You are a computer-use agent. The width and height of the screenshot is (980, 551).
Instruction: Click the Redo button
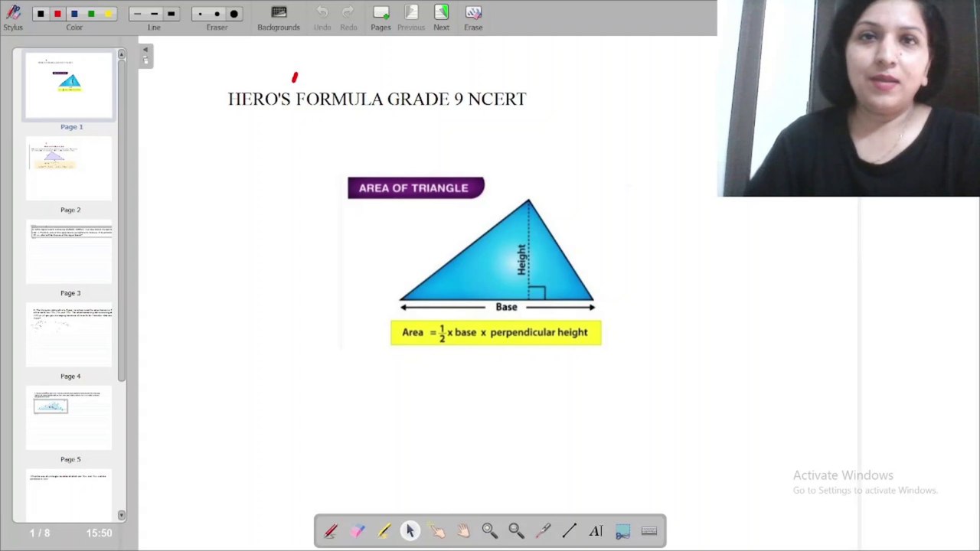click(348, 18)
